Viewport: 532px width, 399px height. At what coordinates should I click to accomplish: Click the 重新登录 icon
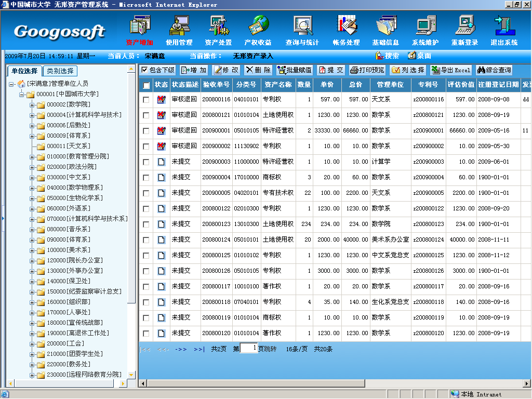coord(465,25)
